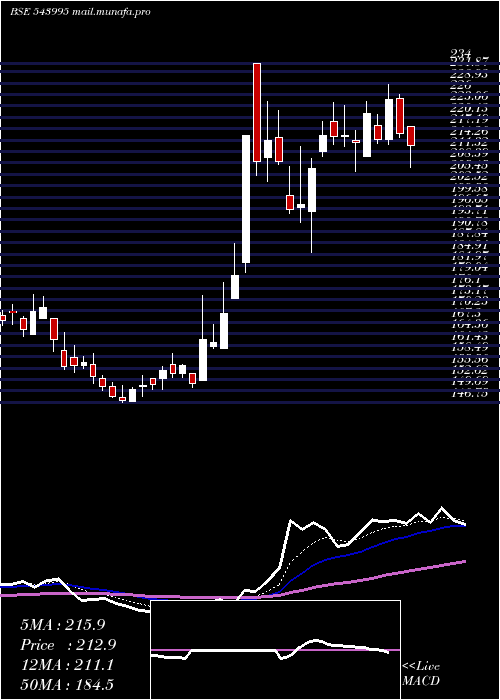This screenshot has width=500, height=700.
Task: Click the '164.36' price axis label
Action: tap(471, 326)
